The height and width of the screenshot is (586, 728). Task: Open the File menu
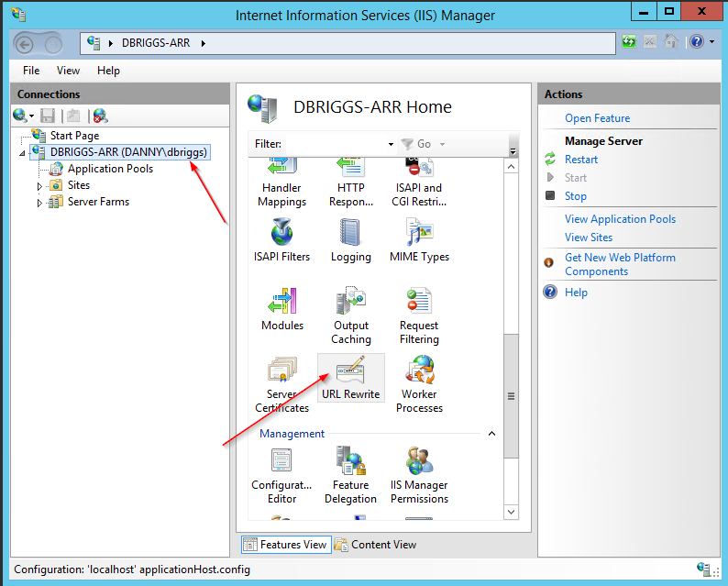pos(31,71)
